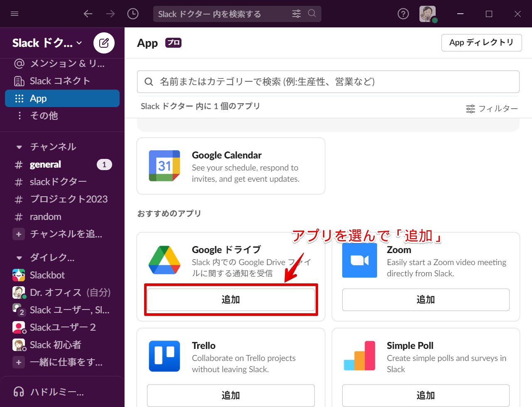Click the unread badge on general
The height and width of the screenshot is (407, 532).
[104, 165]
